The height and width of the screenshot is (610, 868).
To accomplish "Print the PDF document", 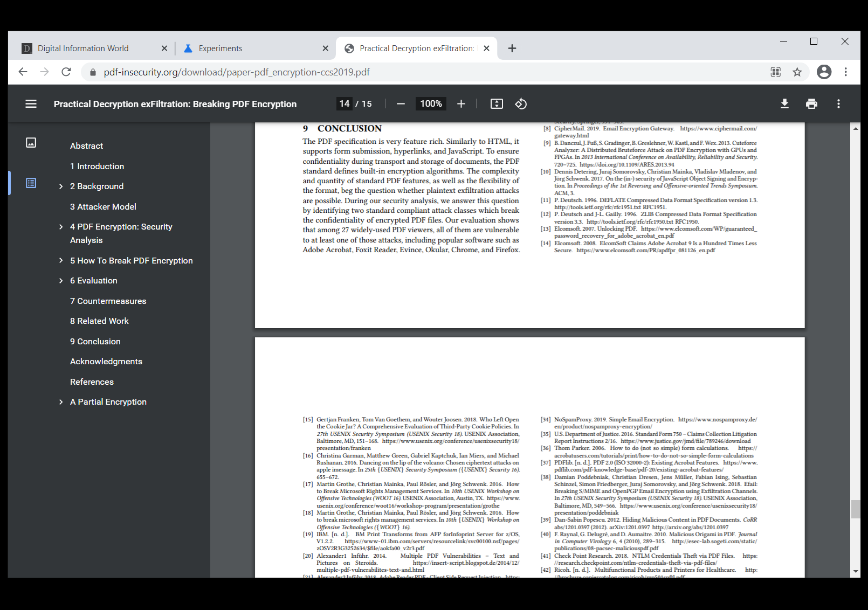I will [x=811, y=104].
